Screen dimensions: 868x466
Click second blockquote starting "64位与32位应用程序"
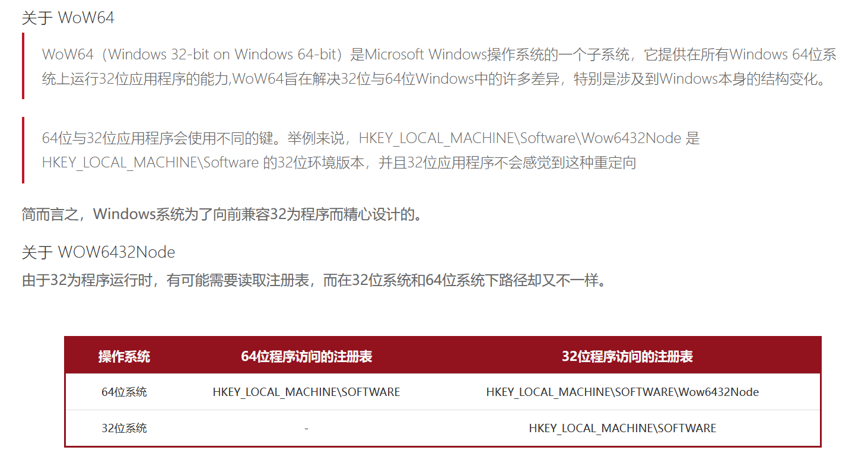point(371,151)
